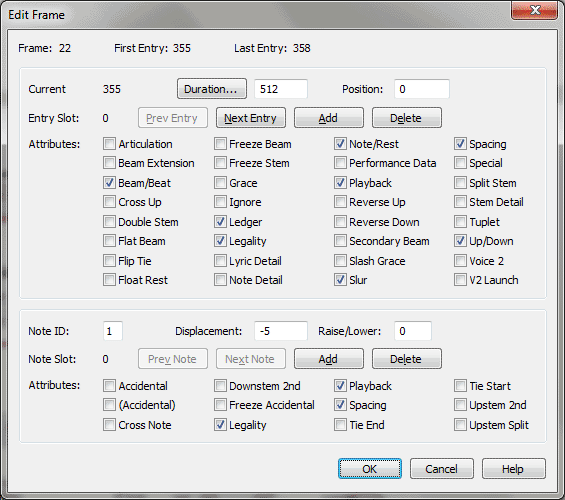Click into the Position field
The width and height of the screenshot is (565, 500).
(x=422, y=89)
